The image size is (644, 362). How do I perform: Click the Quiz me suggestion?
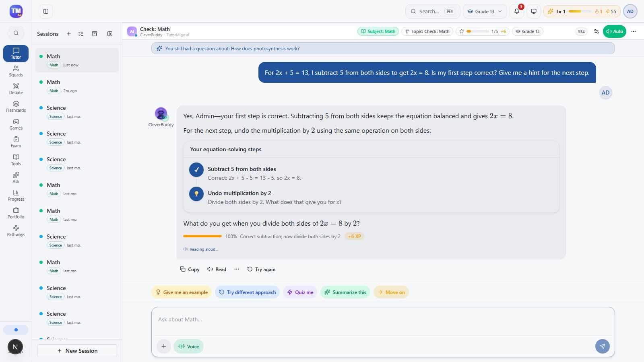300,292
